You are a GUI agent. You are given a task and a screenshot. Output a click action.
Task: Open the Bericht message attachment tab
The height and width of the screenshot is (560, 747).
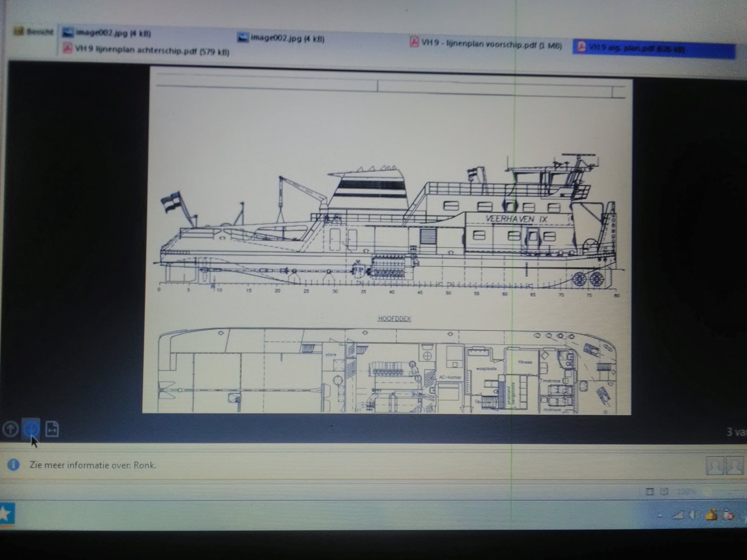[x=34, y=32]
